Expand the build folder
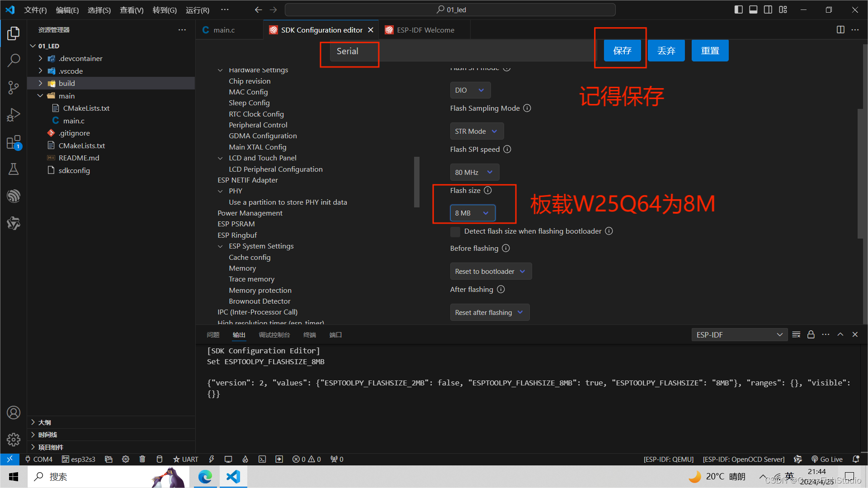Screen dimensions: 868x488 [x=66, y=83]
